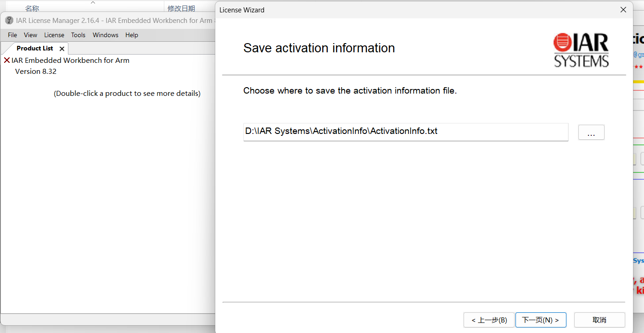The image size is (644, 333).
Task: Click the IAR Systems logo
Action: 581,50
